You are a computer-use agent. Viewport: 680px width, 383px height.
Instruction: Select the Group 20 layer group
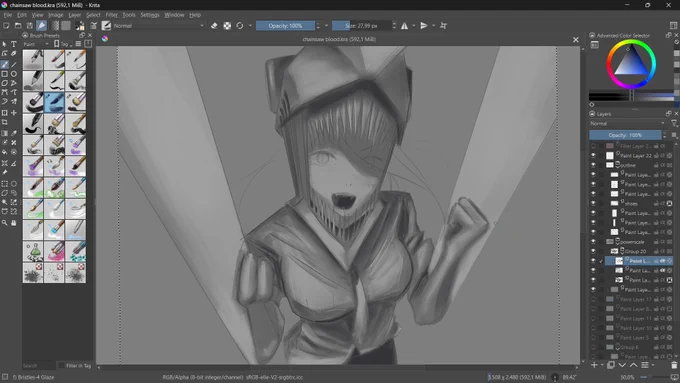click(635, 251)
